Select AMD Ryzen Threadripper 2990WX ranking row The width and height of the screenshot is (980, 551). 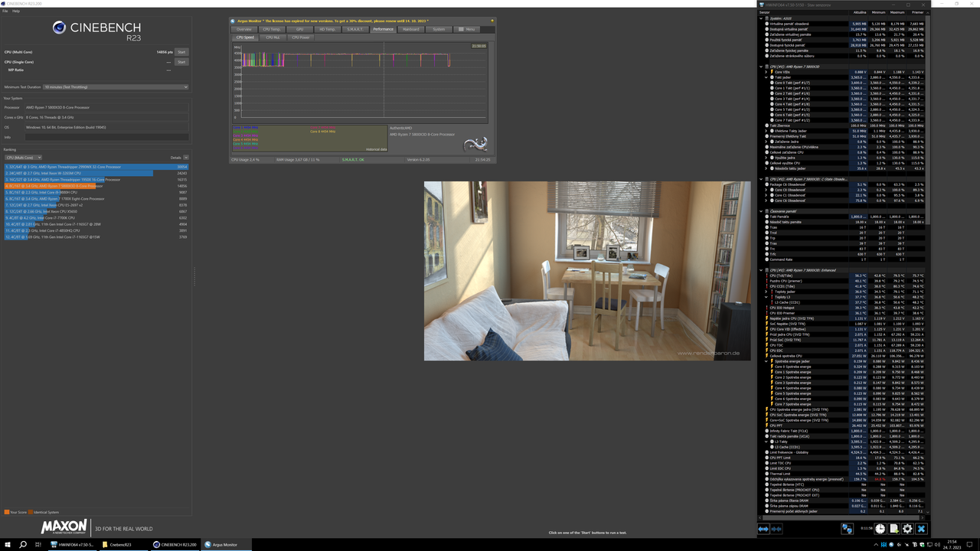(96, 167)
